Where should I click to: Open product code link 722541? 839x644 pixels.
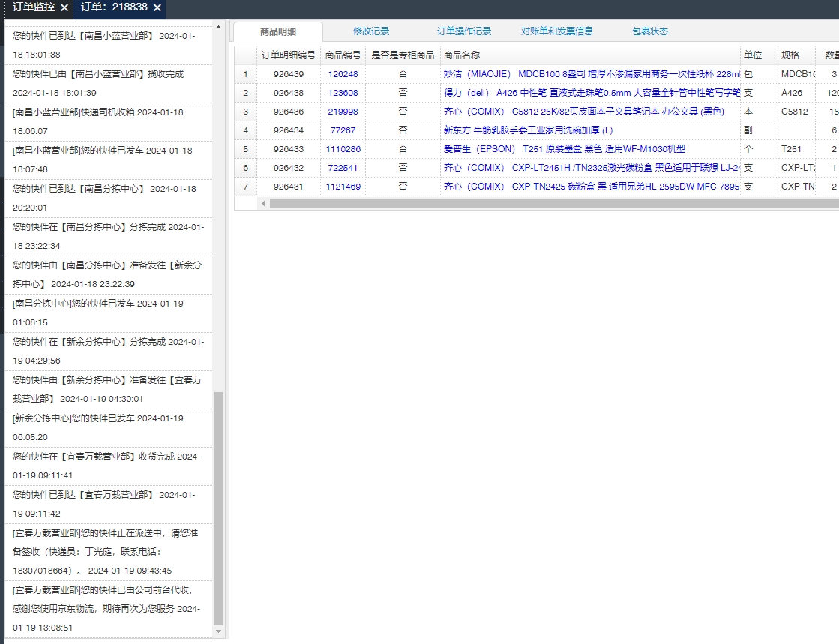343,167
